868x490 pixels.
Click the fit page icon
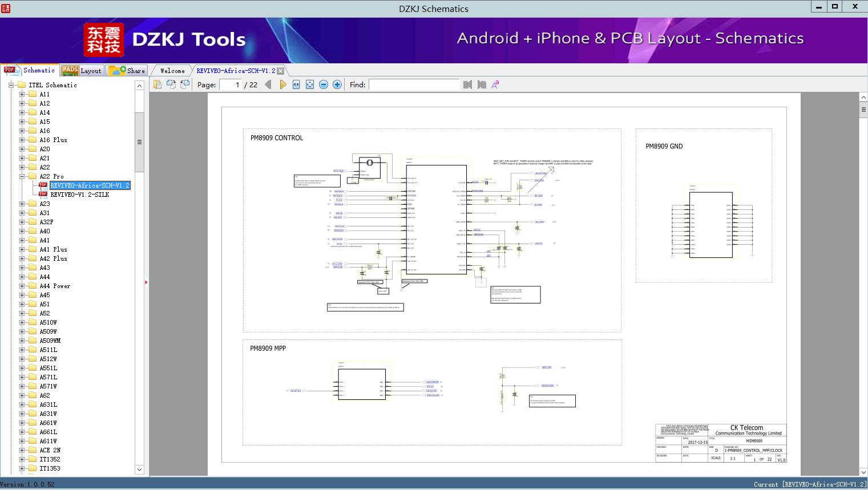coord(310,84)
